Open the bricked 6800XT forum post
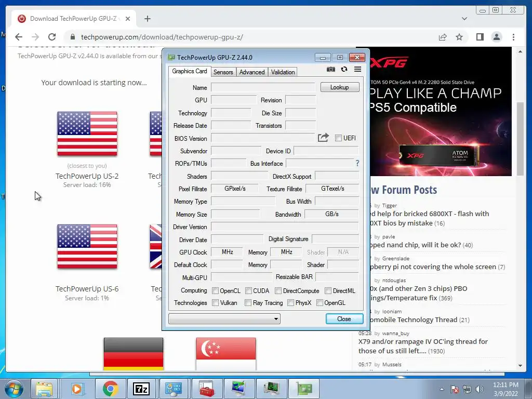Image resolution: width=532 pixels, height=399 pixels. (429, 218)
